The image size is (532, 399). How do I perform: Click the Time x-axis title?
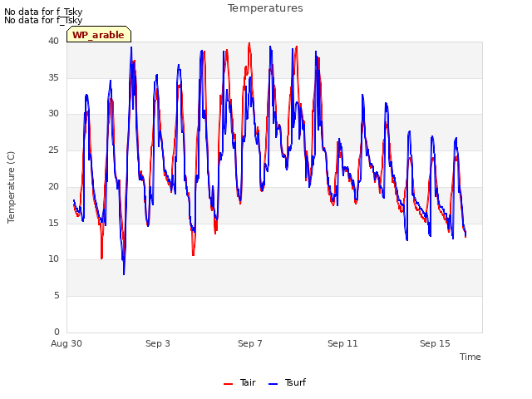(x=470, y=357)
